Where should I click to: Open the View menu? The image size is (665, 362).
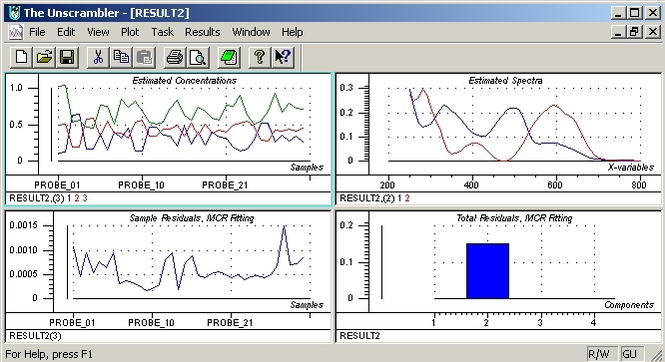click(x=98, y=32)
